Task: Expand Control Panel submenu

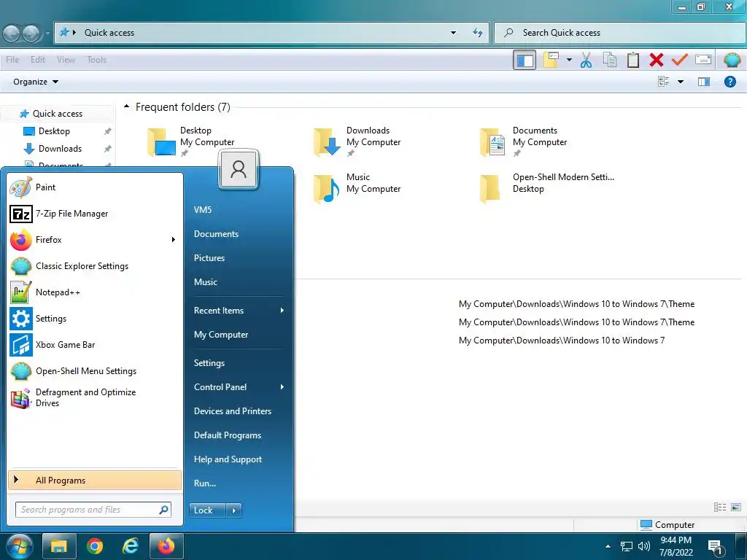Action: click(x=282, y=387)
